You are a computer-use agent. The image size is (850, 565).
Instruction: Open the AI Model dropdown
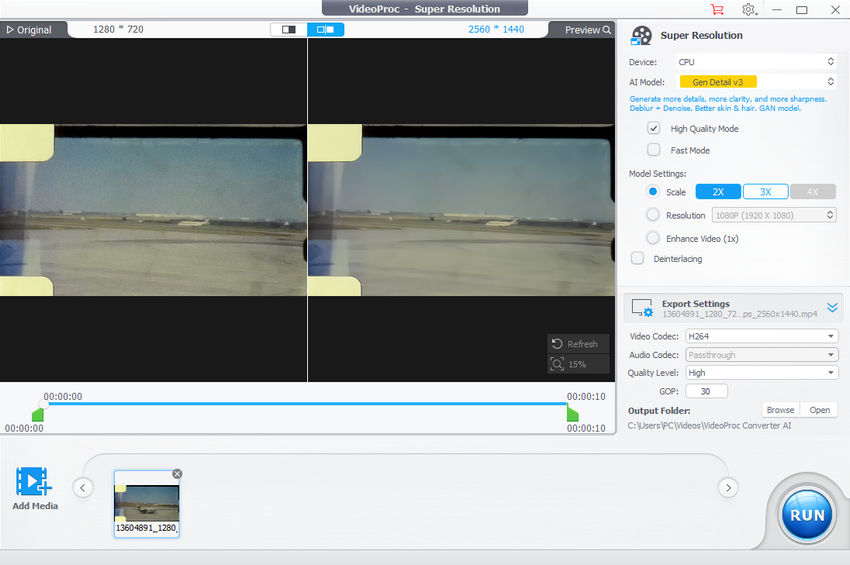pyautogui.click(x=756, y=82)
